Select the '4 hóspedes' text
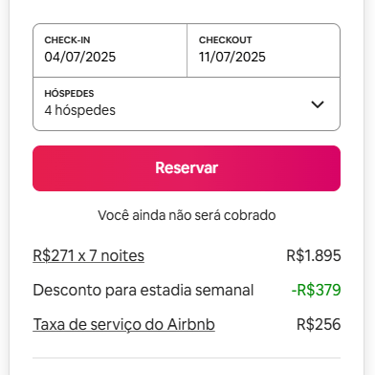This screenshot has height=375, width=375. tap(80, 110)
